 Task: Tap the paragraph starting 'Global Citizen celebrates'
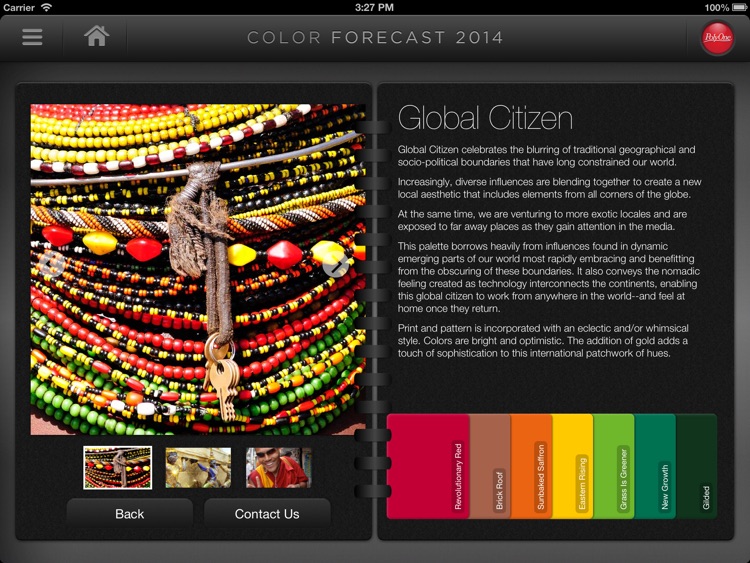point(546,156)
